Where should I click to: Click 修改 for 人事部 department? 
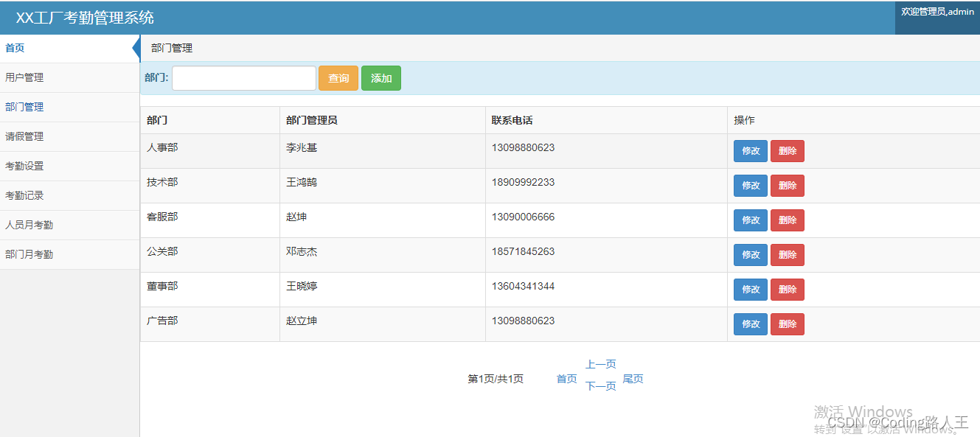click(x=750, y=150)
